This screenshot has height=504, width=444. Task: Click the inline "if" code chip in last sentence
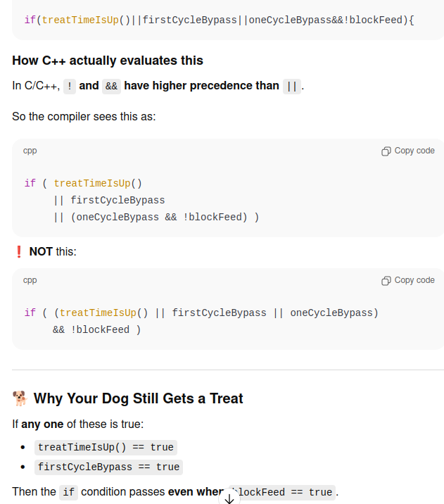click(68, 492)
